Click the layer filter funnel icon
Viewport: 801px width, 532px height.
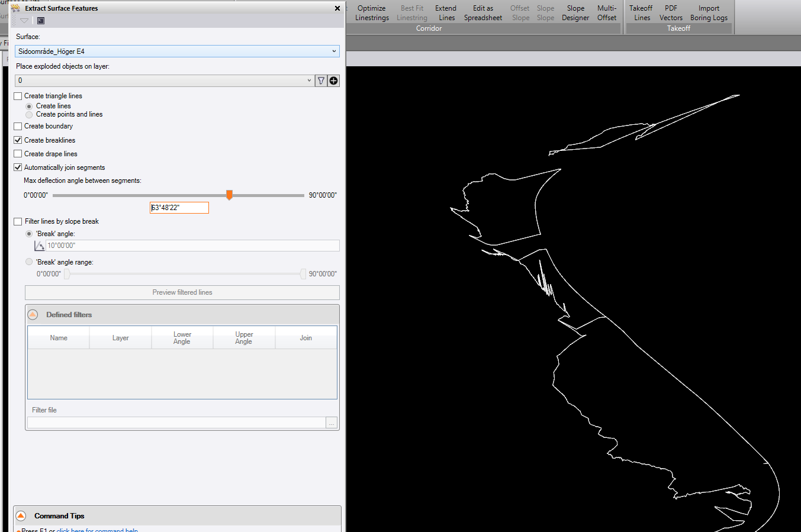pyautogui.click(x=321, y=80)
